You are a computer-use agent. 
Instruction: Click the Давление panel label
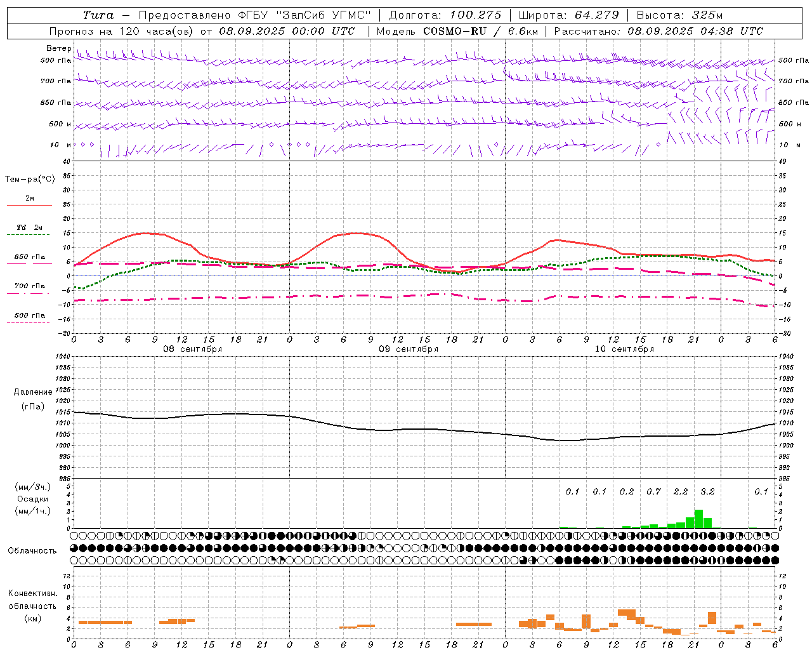(x=33, y=392)
